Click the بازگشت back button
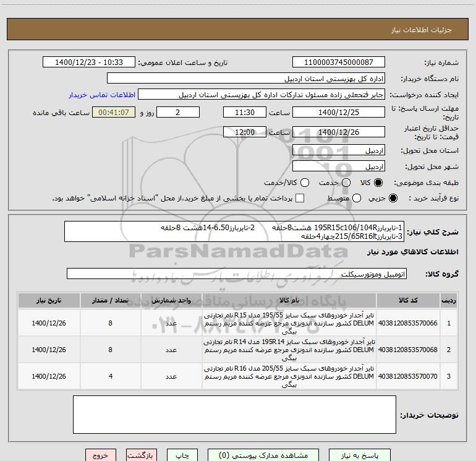Viewport: 476px width, 461px height. coord(142,455)
